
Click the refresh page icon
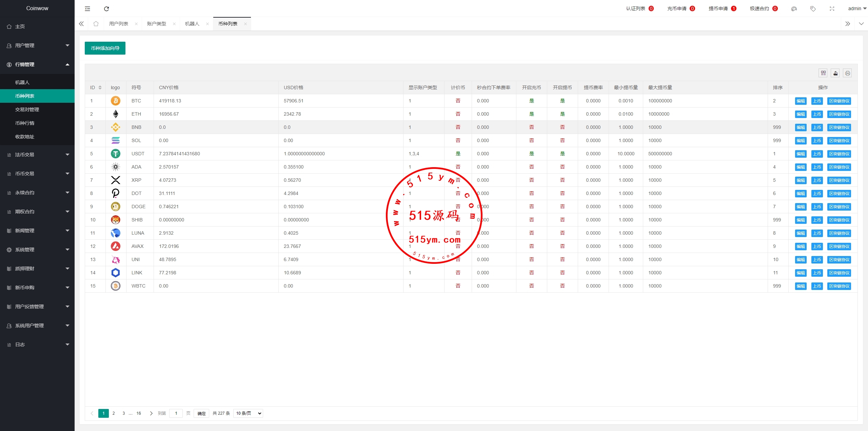[x=106, y=9]
